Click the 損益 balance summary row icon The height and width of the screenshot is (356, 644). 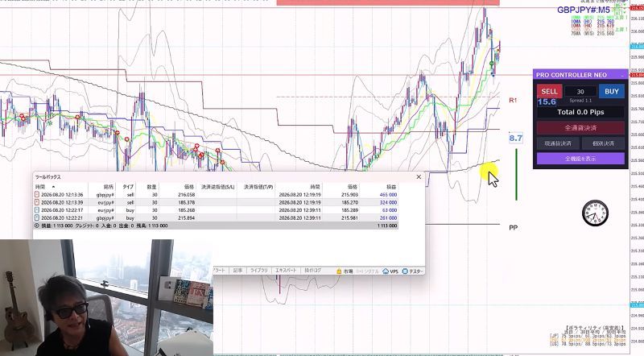pos(37,226)
